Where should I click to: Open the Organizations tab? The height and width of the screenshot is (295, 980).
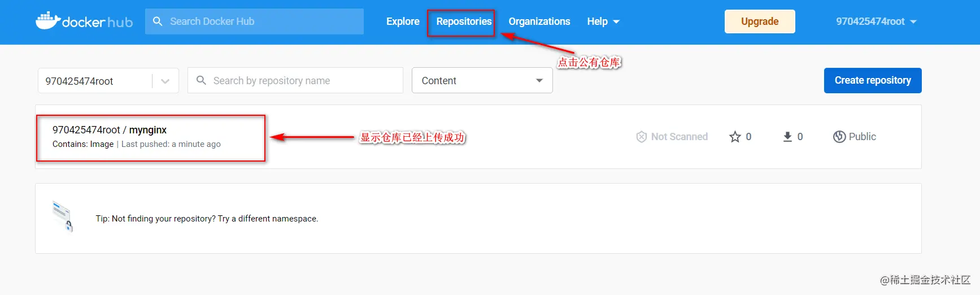click(539, 21)
